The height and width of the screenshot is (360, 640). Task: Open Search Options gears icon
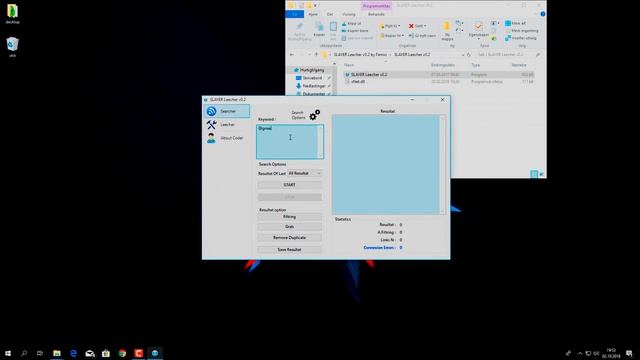(314, 115)
